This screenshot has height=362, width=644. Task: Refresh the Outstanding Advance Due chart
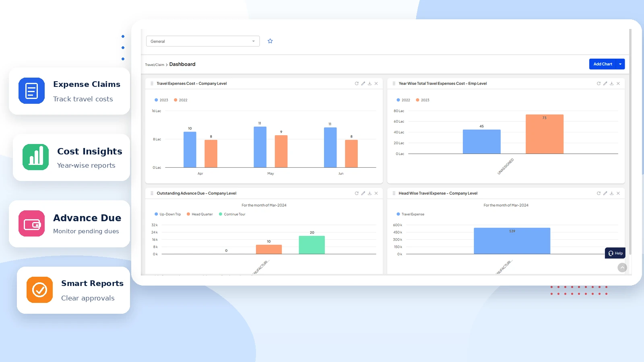357,193
